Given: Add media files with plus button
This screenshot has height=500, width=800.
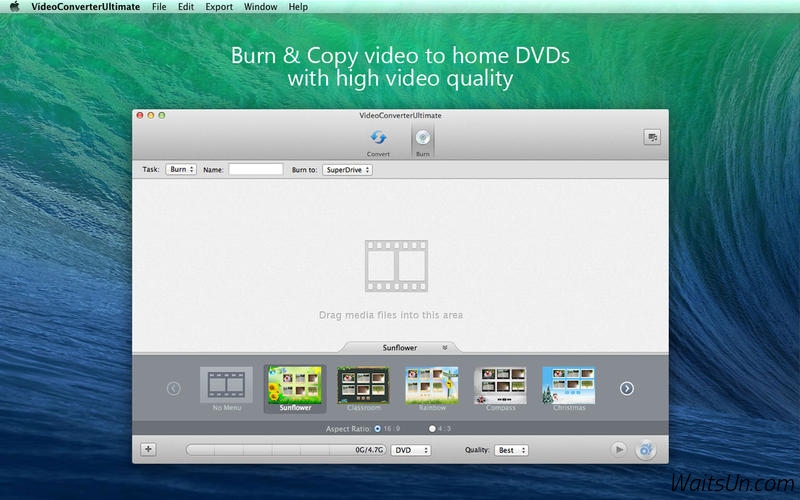Looking at the screenshot, I should pyautogui.click(x=148, y=449).
